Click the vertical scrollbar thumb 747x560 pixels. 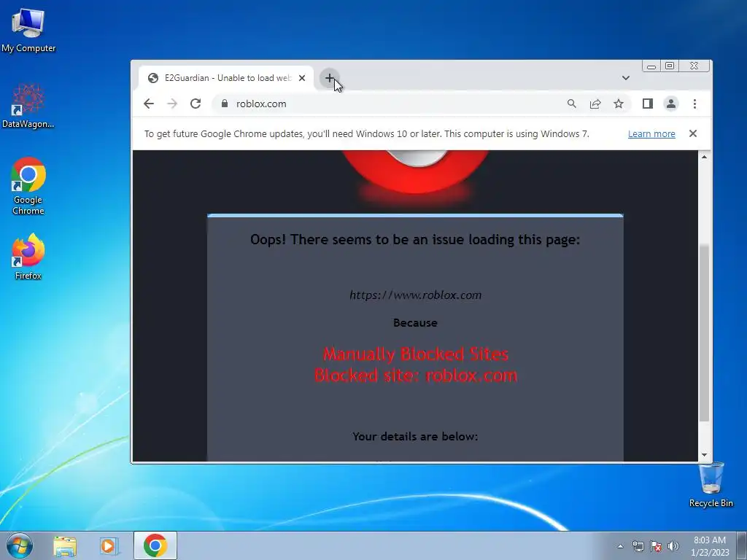pyautogui.click(x=704, y=332)
